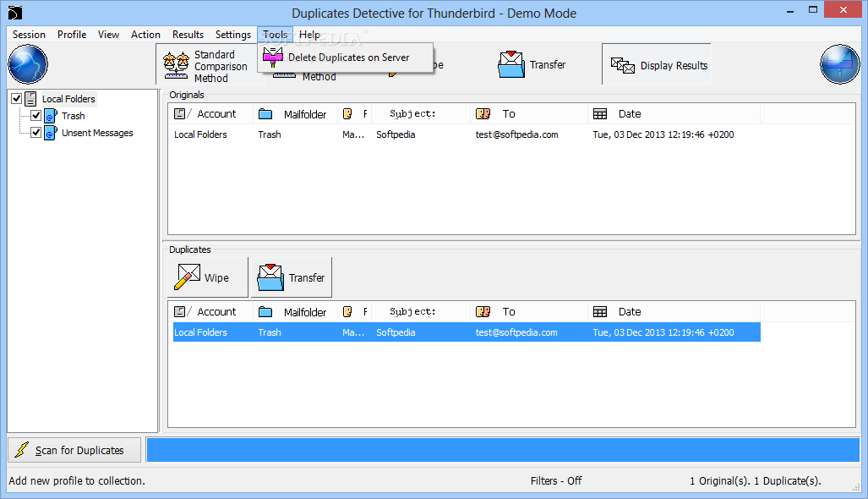The width and height of the screenshot is (868, 499).
Task: Choose Delete Duplicates on Server menu entry
Action: 346,57
